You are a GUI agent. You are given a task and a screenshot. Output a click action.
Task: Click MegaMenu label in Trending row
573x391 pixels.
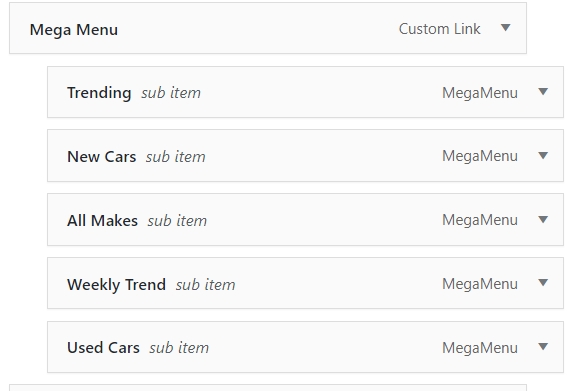pyautogui.click(x=480, y=93)
